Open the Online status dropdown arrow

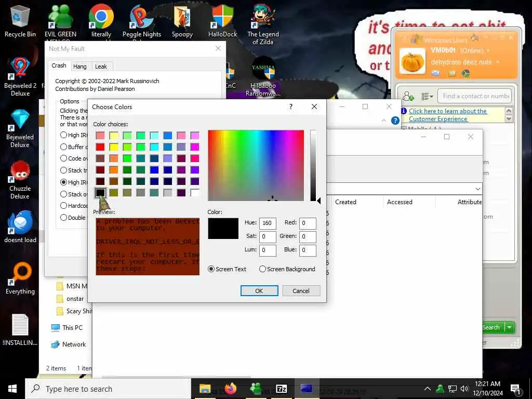(x=488, y=51)
